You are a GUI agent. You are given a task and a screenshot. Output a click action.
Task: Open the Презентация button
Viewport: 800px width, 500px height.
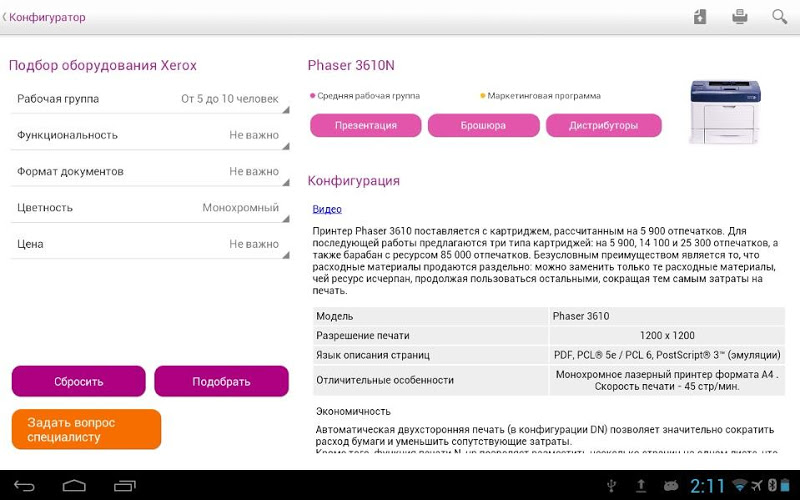[x=366, y=126]
